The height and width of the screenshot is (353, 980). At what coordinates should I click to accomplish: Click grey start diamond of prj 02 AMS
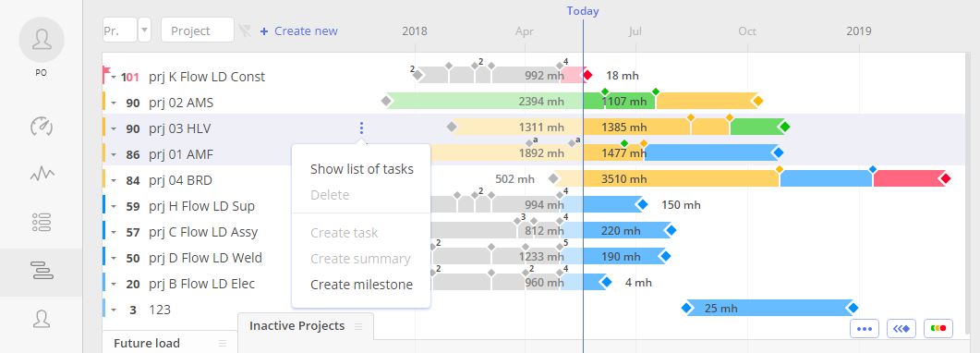click(x=386, y=101)
